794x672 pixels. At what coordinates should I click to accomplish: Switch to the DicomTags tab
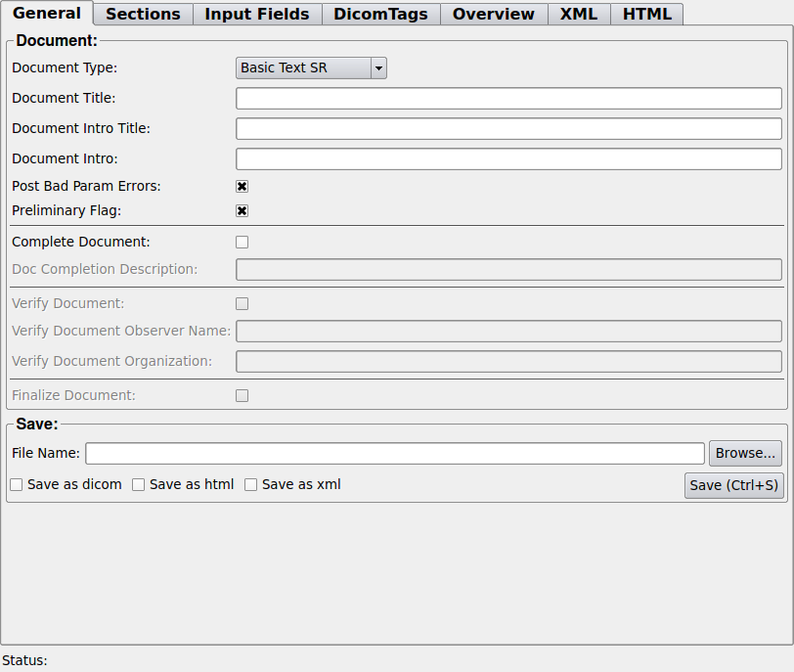pyautogui.click(x=380, y=15)
